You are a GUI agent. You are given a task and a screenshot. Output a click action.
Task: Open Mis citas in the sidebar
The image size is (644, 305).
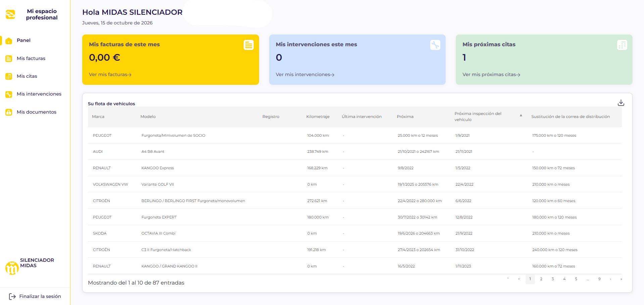[27, 76]
